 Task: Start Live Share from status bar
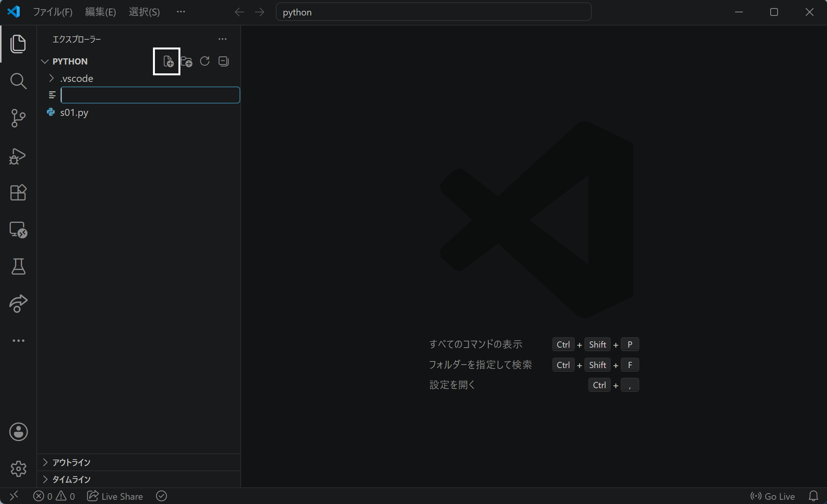tap(115, 496)
